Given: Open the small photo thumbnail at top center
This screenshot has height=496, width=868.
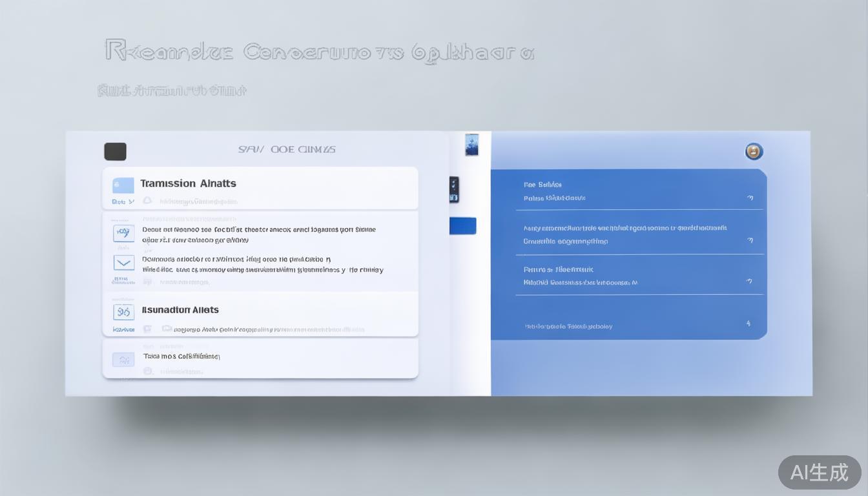Looking at the screenshot, I should coord(471,145).
